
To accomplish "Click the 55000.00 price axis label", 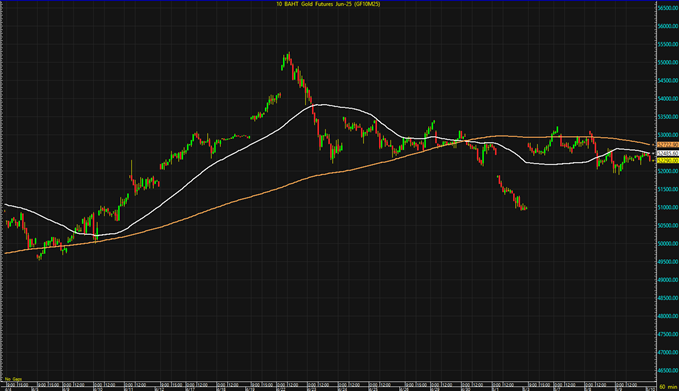I will 668,63.
